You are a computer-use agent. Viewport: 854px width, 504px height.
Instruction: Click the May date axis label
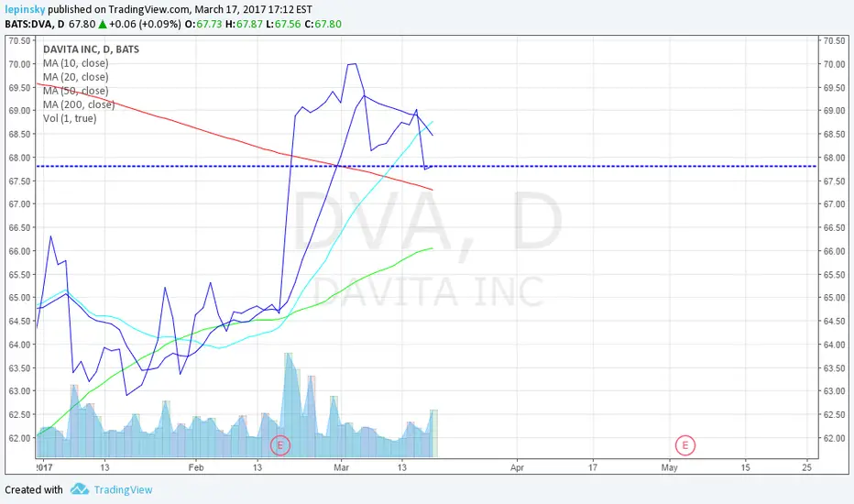coord(670,467)
